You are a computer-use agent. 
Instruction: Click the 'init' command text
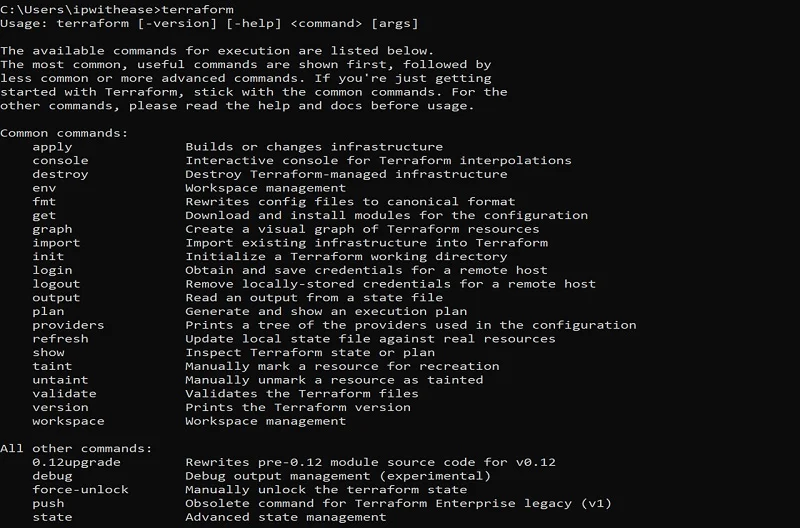pyautogui.click(x=48, y=256)
